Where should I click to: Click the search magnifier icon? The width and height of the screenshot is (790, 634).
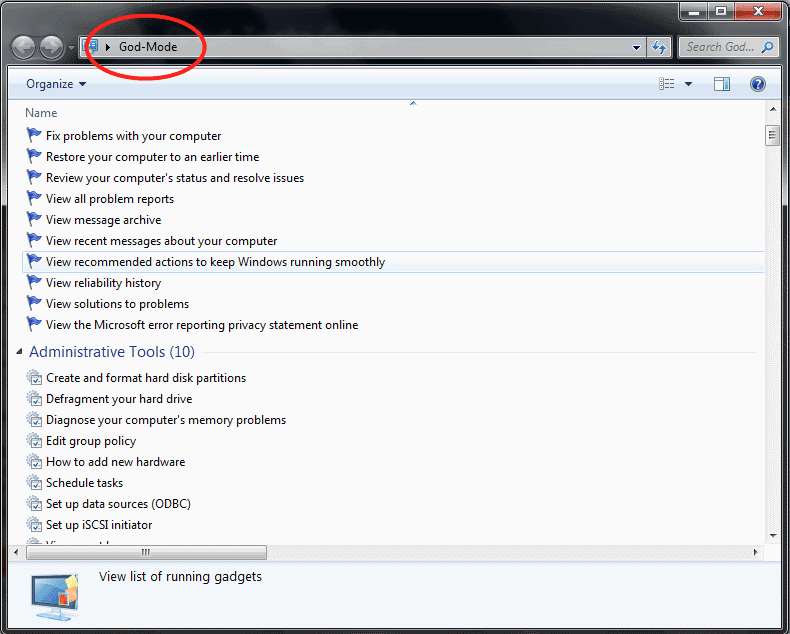767,47
